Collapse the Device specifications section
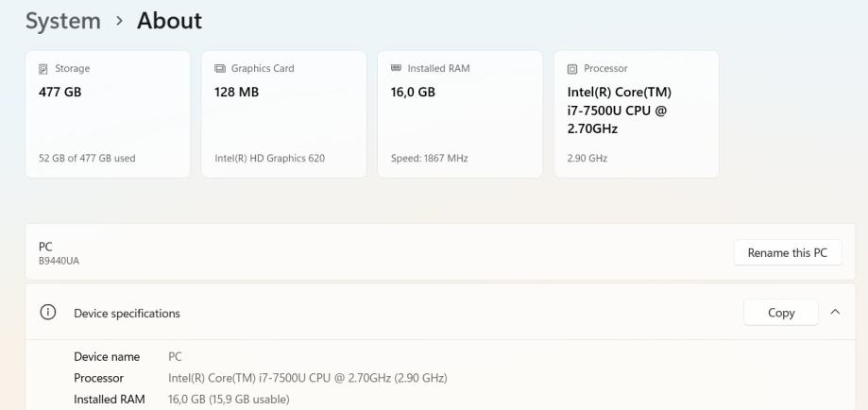The image size is (868, 410). pyautogui.click(x=835, y=313)
